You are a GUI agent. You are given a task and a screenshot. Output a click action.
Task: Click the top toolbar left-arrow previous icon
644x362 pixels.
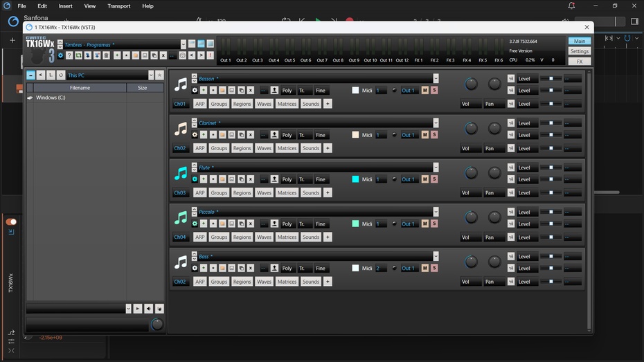click(192, 55)
